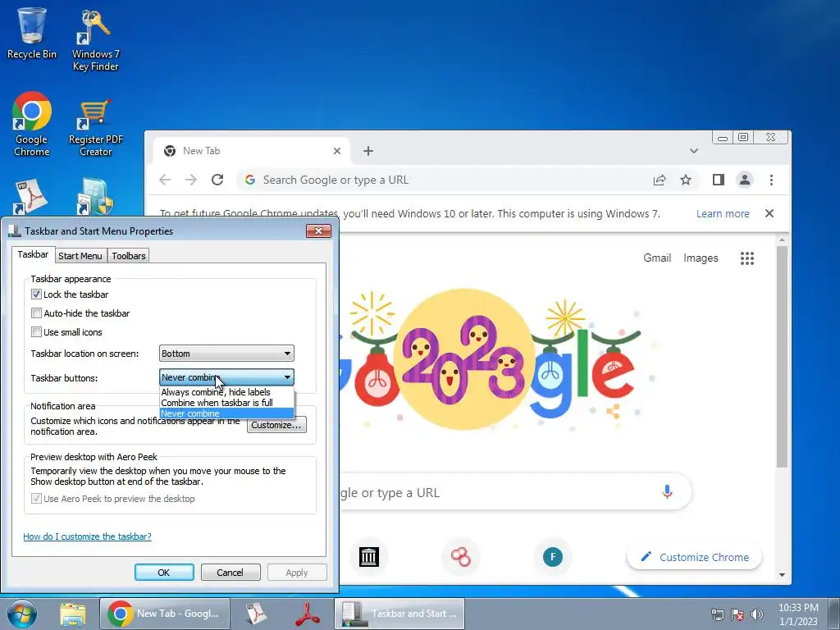Click the volume speaker tray icon
Viewport: 840px width, 630px height.
tap(756, 614)
